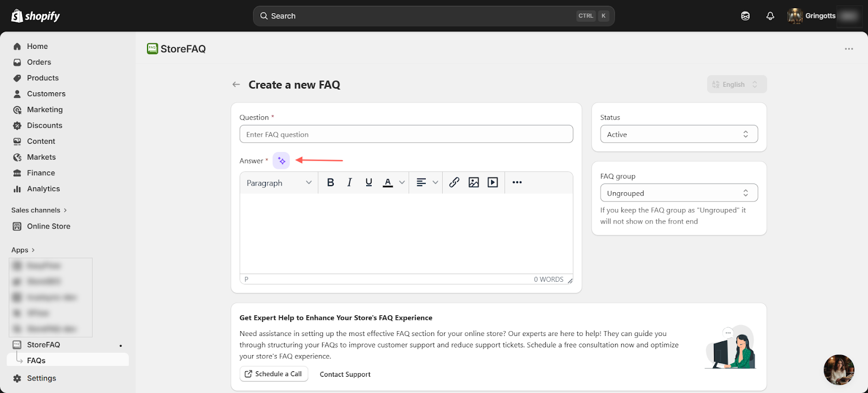Apply the text color button
Viewport: 868px width, 393px height.
(388, 182)
